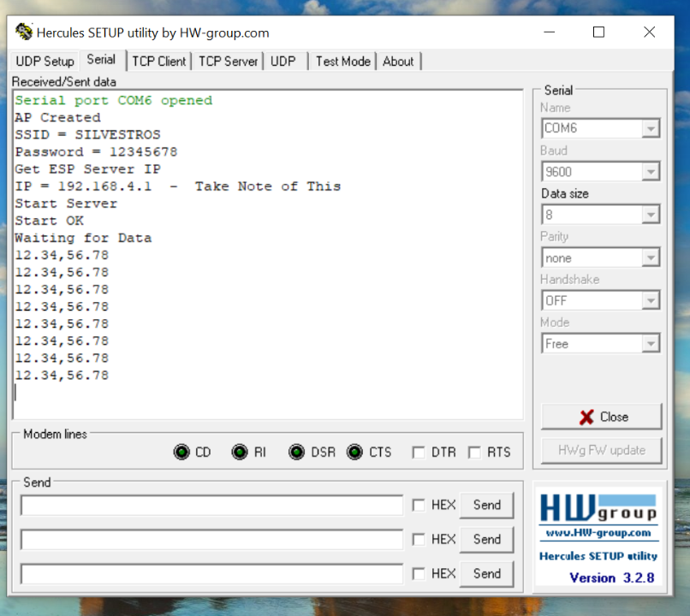The width and height of the screenshot is (690, 616).
Task: Click the 'Start OK' line
Action: (x=50, y=221)
